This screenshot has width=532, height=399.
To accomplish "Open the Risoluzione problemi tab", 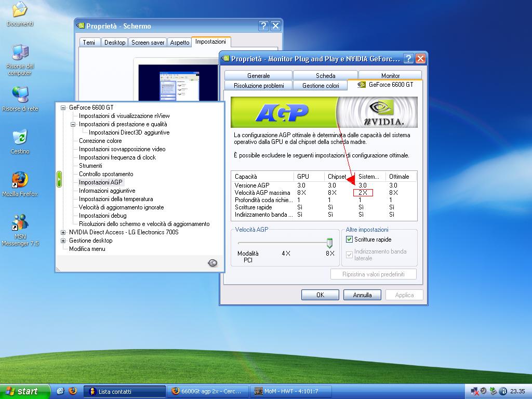I will (x=259, y=86).
